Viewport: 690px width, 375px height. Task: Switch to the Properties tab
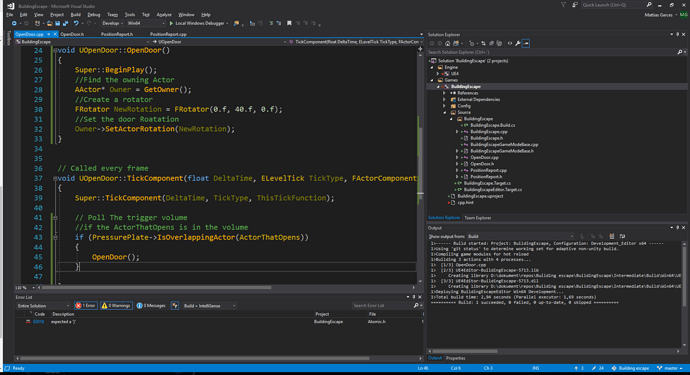coord(455,358)
